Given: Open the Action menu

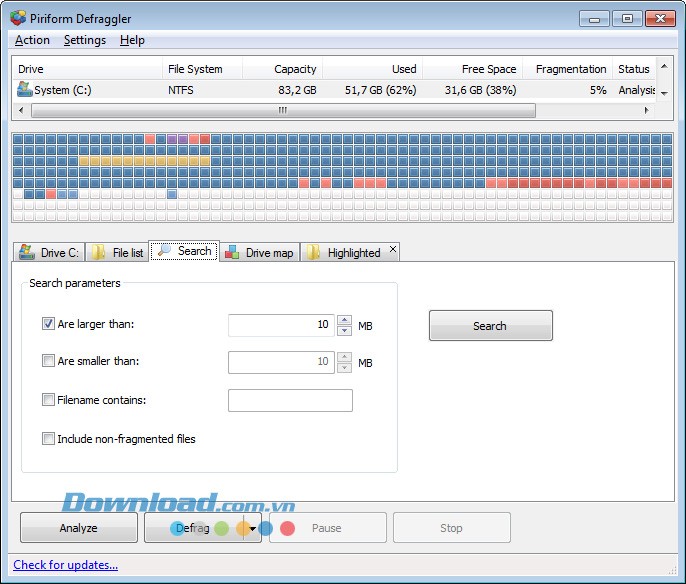Looking at the screenshot, I should click(x=32, y=40).
